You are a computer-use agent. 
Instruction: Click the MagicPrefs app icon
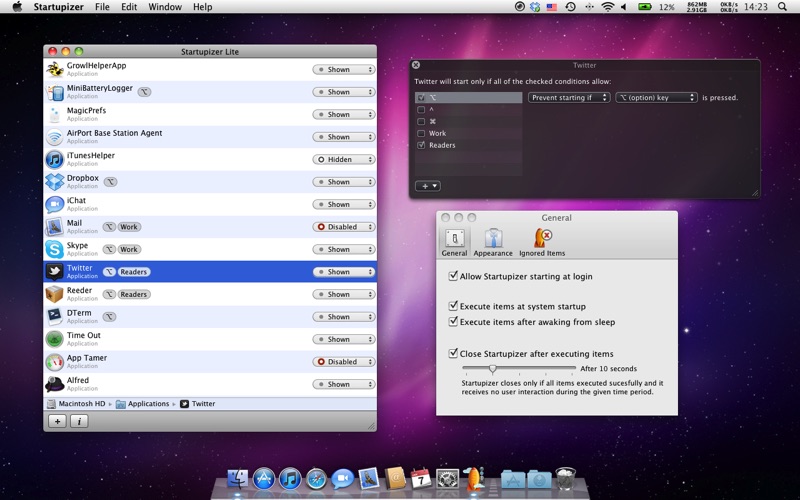tap(55, 114)
